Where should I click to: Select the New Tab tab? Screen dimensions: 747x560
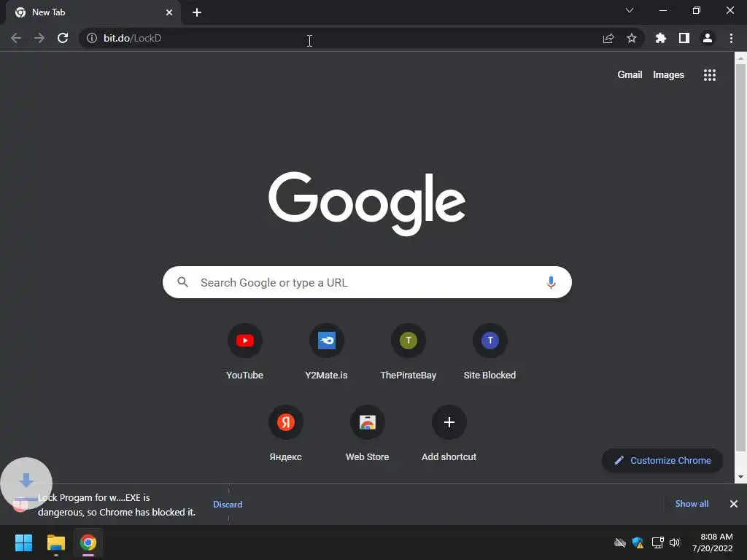coord(93,12)
